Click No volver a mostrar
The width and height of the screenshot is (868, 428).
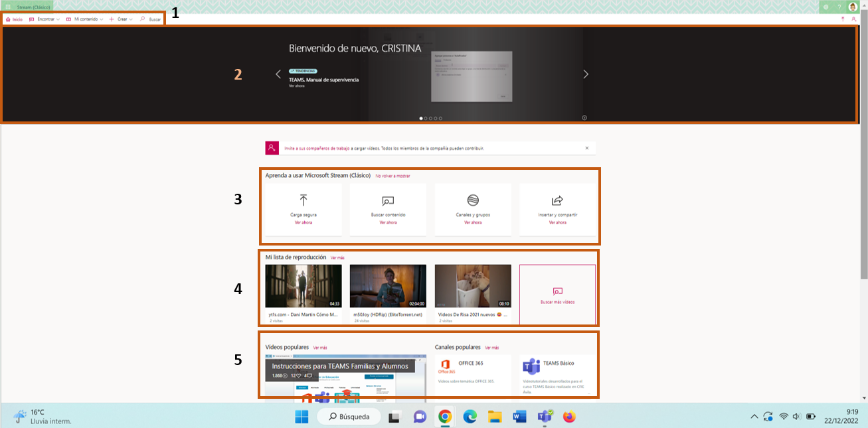[x=392, y=176]
